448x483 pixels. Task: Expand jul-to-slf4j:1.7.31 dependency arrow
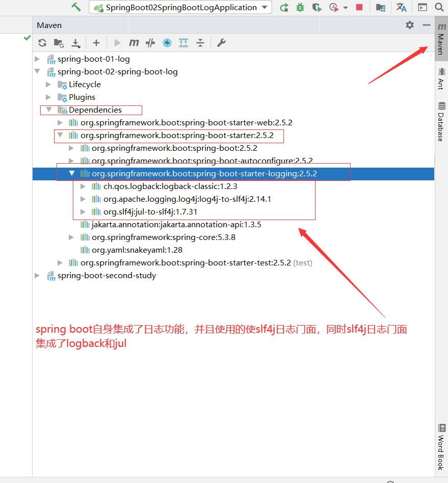pyautogui.click(x=83, y=211)
